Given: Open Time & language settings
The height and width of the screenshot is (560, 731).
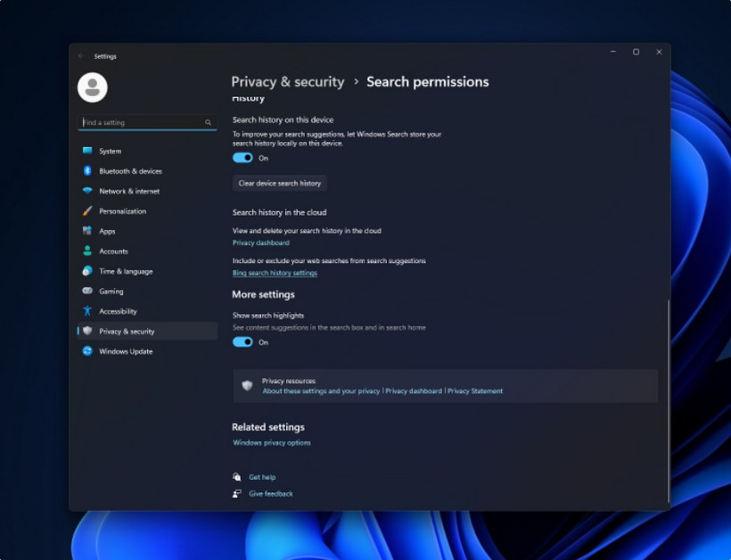Looking at the screenshot, I should 126,271.
